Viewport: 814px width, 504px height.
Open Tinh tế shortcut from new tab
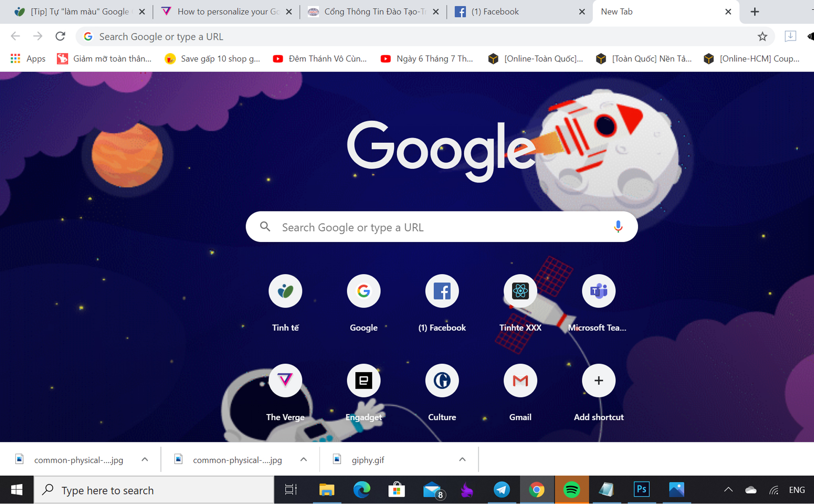(285, 291)
